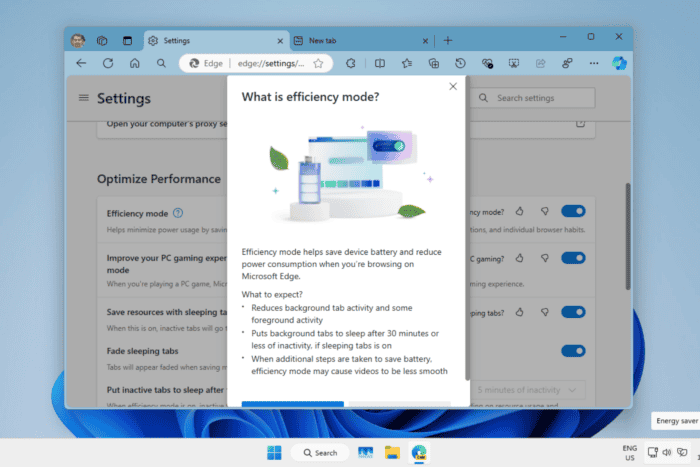Click the efficiency mode help question icon
Viewport: 700px width, 467px height.
pos(178,213)
